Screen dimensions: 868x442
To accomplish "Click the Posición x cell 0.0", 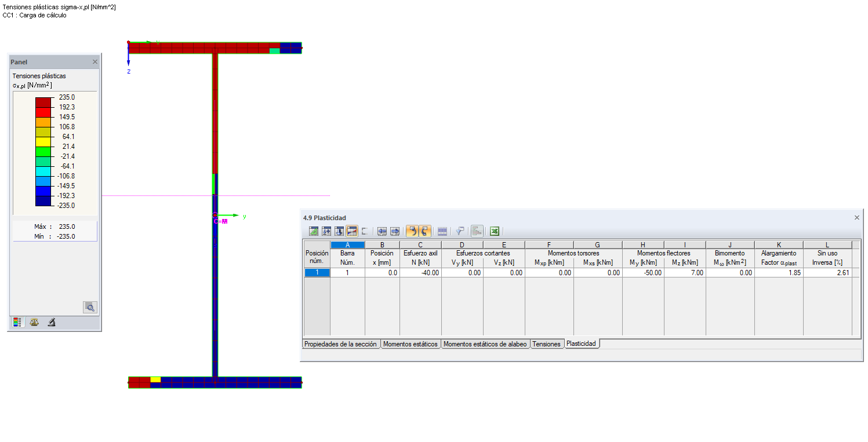I will pyautogui.click(x=382, y=273).
